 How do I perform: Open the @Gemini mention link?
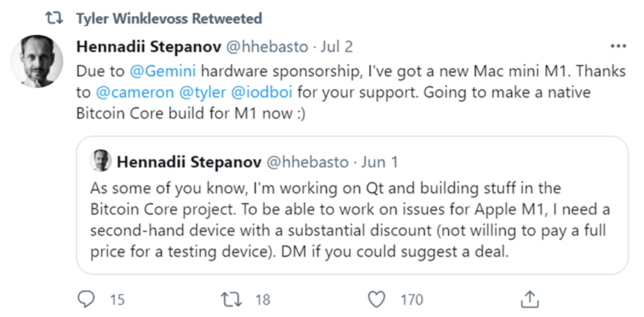tap(162, 71)
